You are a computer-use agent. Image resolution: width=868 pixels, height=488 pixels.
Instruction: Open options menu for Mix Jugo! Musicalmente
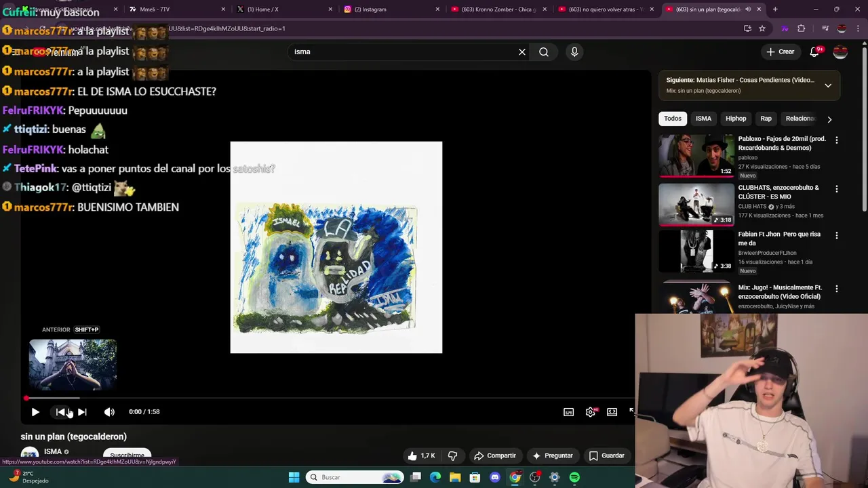tap(836, 288)
